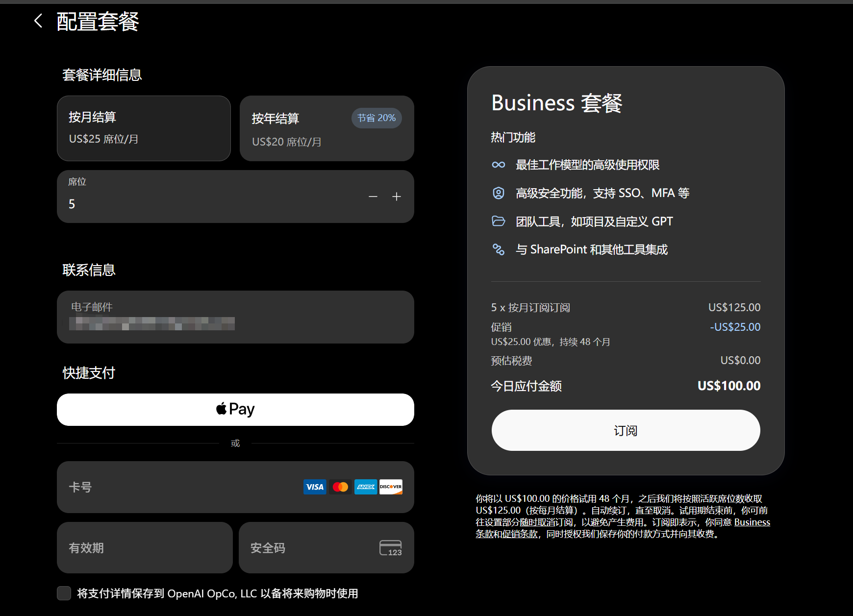Click the 热门功能 subheading

click(x=513, y=137)
